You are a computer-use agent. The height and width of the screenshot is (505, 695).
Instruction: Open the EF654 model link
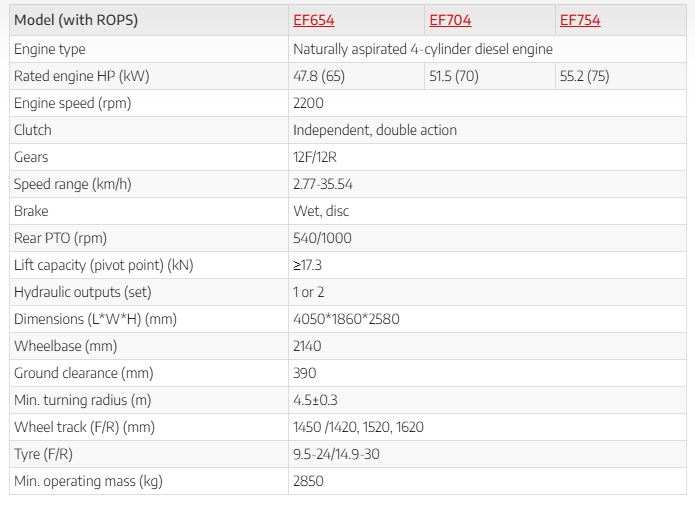(314, 20)
